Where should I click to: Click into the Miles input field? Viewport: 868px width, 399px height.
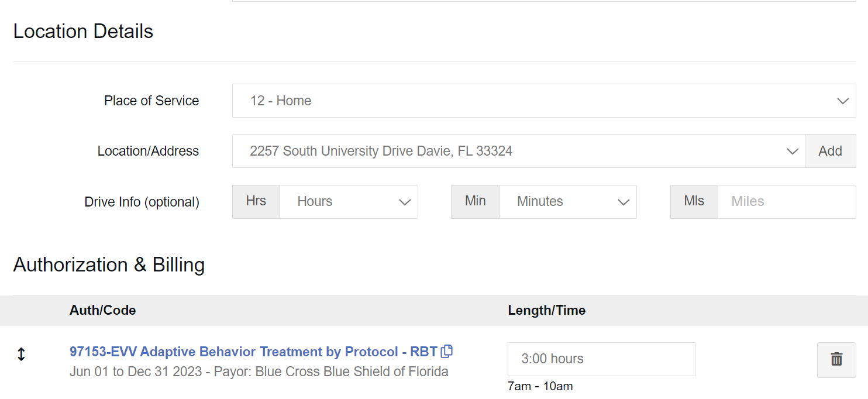tap(786, 202)
